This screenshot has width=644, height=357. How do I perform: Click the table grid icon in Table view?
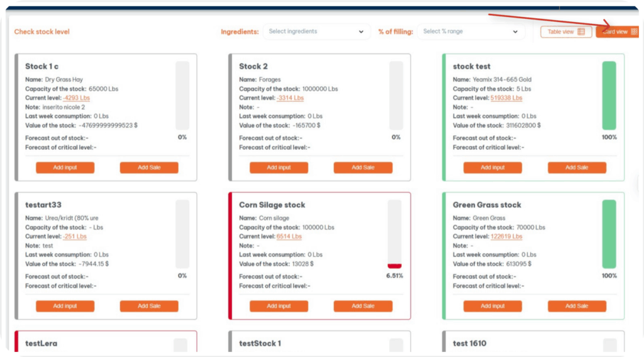[x=581, y=31]
